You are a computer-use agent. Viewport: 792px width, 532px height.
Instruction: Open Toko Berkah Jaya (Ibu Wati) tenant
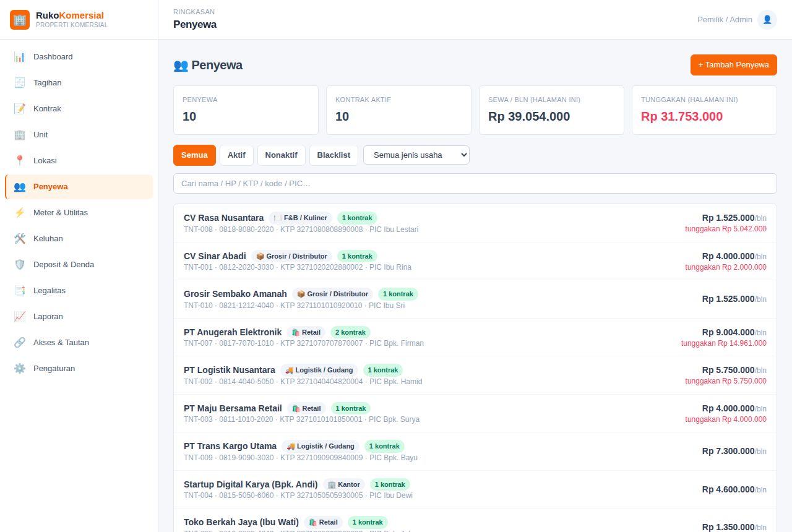[475, 521]
